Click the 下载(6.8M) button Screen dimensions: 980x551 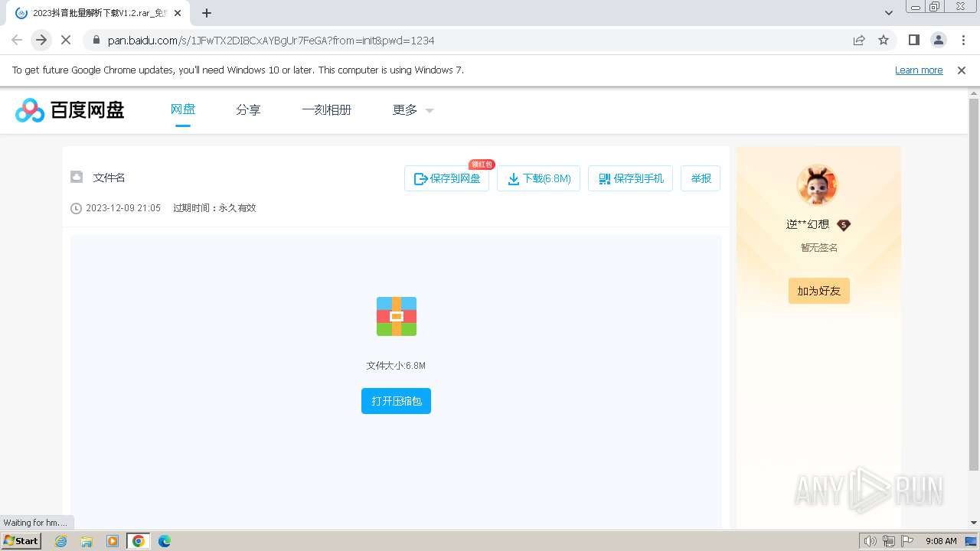[539, 178]
